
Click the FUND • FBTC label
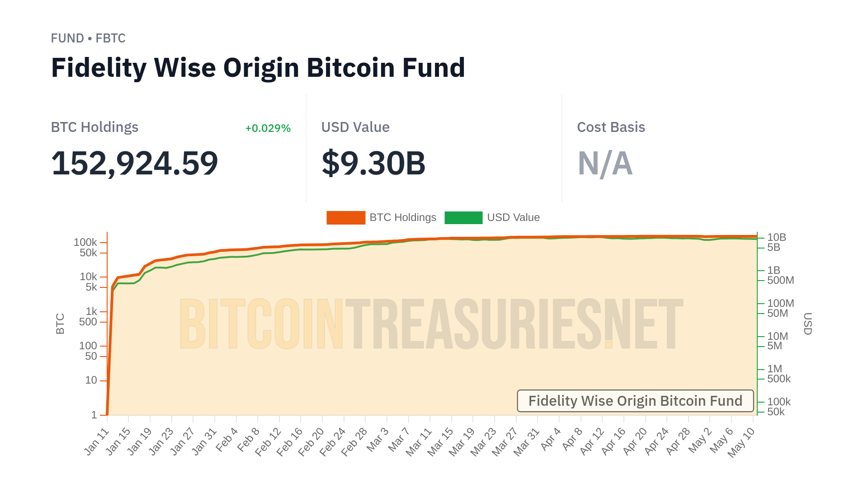pyautogui.click(x=88, y=38)
